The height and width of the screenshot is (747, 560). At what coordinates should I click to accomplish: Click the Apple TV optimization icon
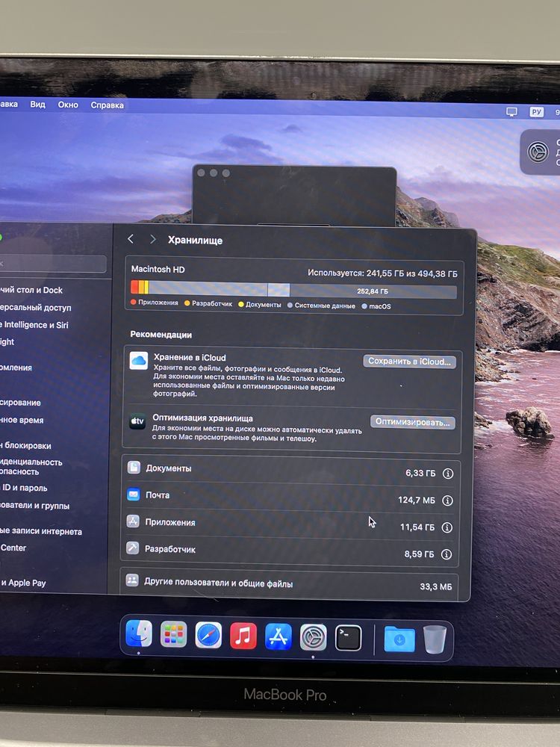[137, 421]
